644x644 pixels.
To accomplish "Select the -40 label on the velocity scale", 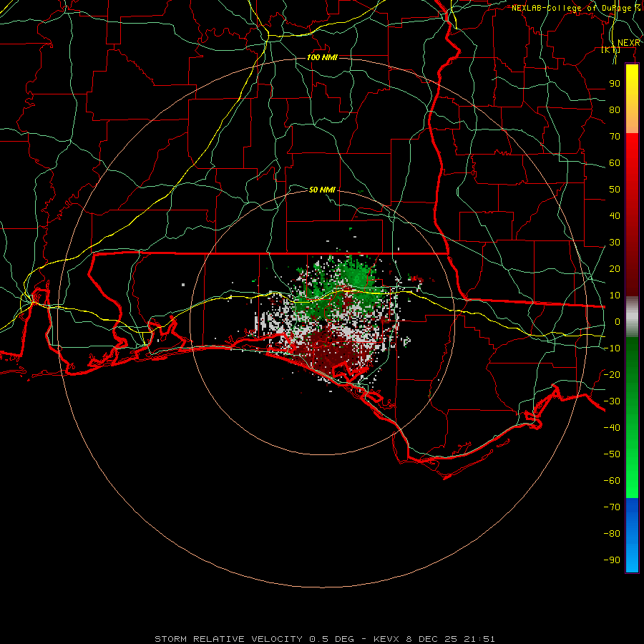I will pos(612,428).
